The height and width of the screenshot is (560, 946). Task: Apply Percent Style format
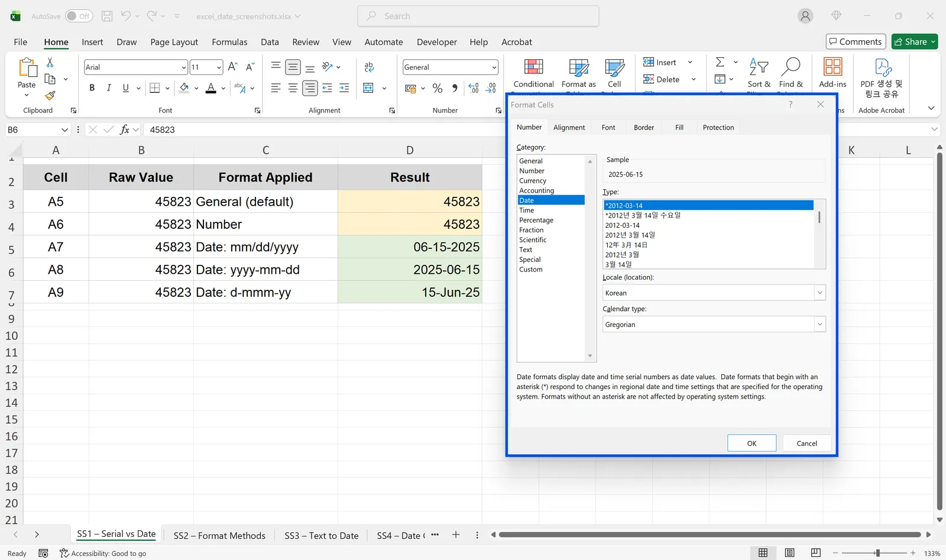coord(438,88)
